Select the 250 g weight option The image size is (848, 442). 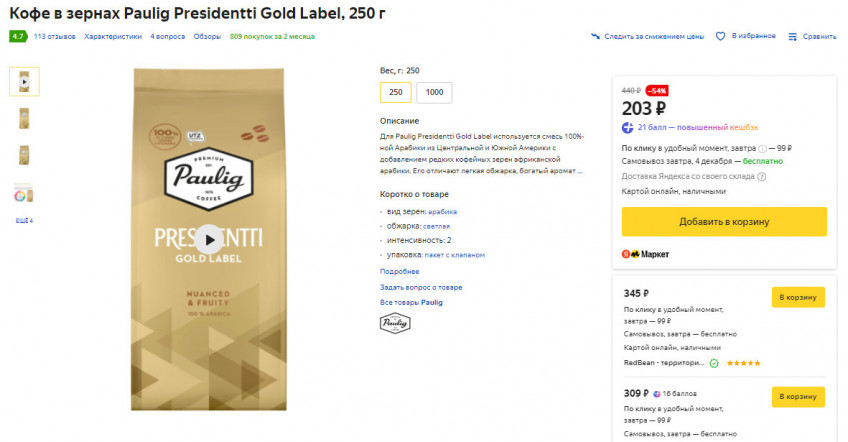pos(396,92)
